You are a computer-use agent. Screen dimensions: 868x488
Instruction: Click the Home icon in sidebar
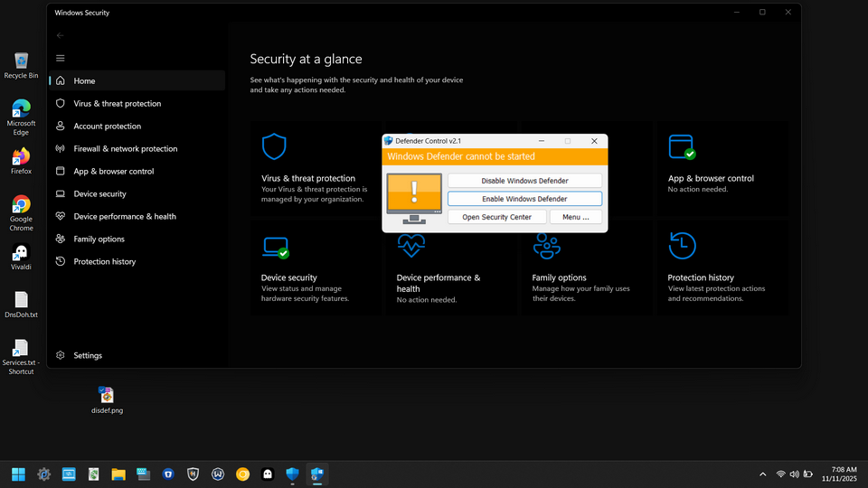(61, 80)
